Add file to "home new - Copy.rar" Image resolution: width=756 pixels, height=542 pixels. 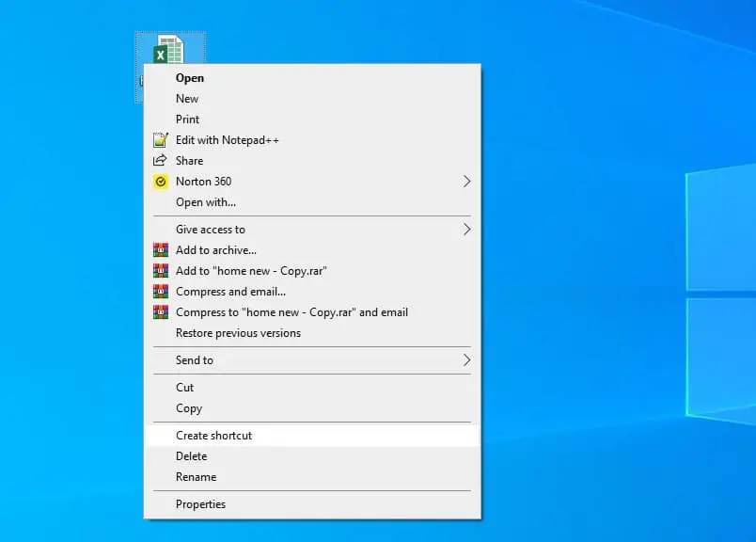[x=251, y=271]
